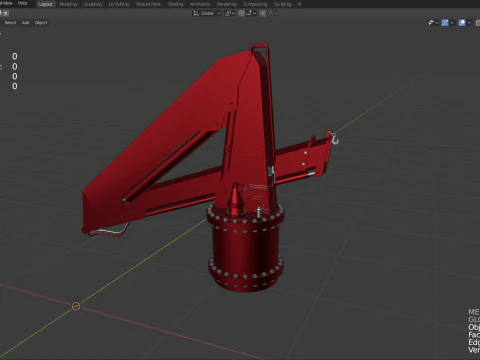480x360 pixels.
Task: Open the object visibility and selectability dropdown
Action: point(433,23)
